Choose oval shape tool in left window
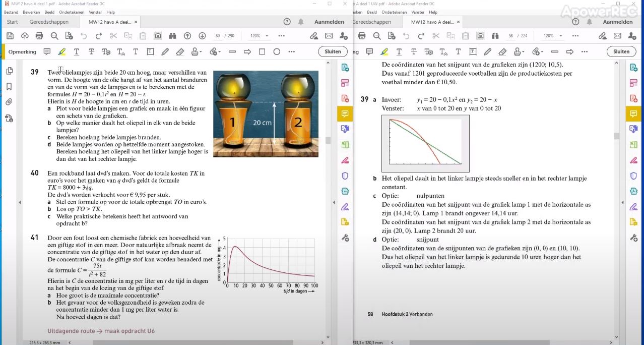 click(277, 51)
